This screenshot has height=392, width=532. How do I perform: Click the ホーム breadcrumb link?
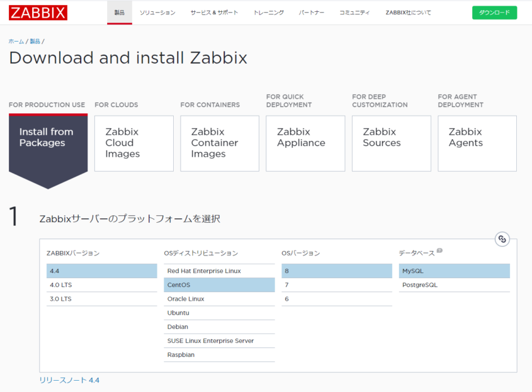coord(14,40)
